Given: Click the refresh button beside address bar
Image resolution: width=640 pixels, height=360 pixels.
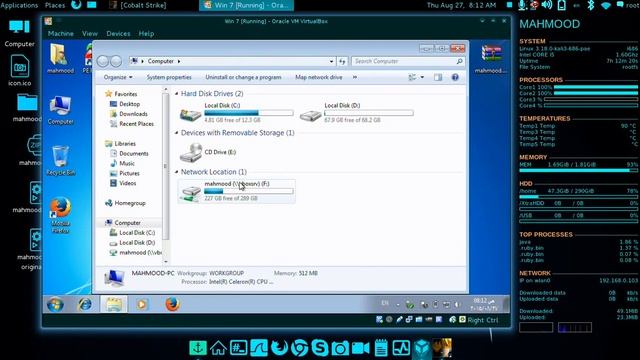Looking at the screenshot, I should 342,61.
